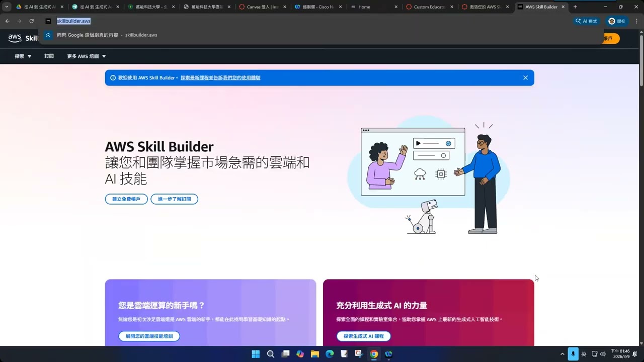Click the Google Chrome taskbar icon
The height and width of the screenshot is (362, 644).
(374, 354)
